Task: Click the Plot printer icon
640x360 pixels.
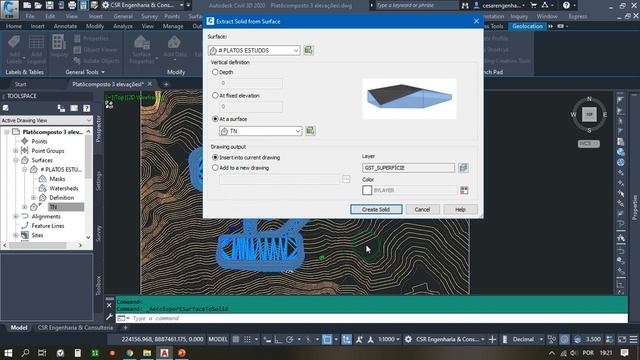Action: pos(72,5)
